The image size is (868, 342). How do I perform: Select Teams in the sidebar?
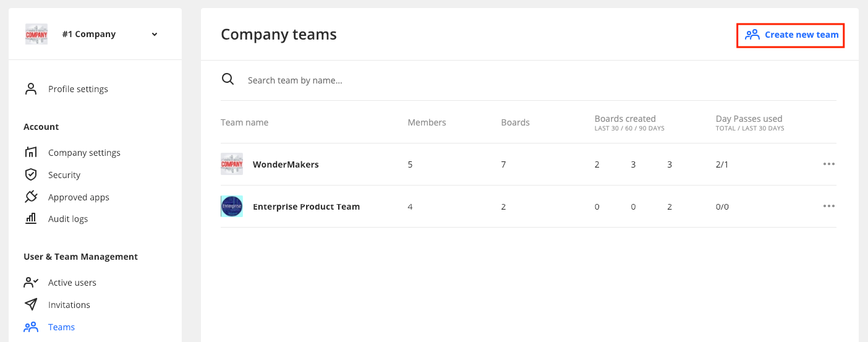[x=61, y=327]
